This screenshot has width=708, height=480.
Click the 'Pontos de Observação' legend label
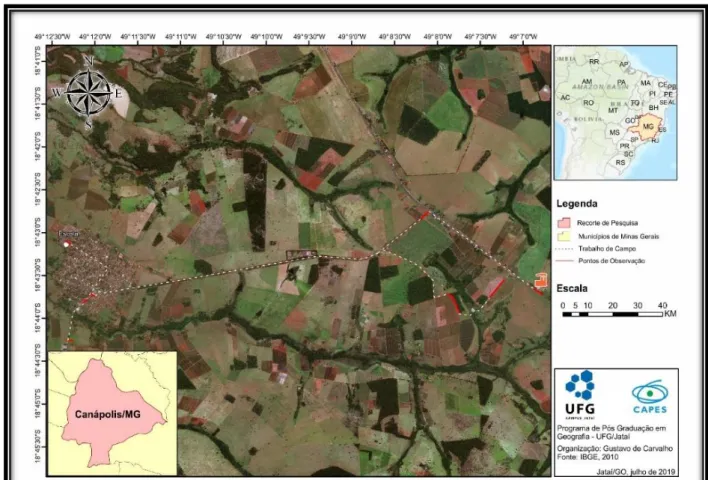(x=611, y=261)
